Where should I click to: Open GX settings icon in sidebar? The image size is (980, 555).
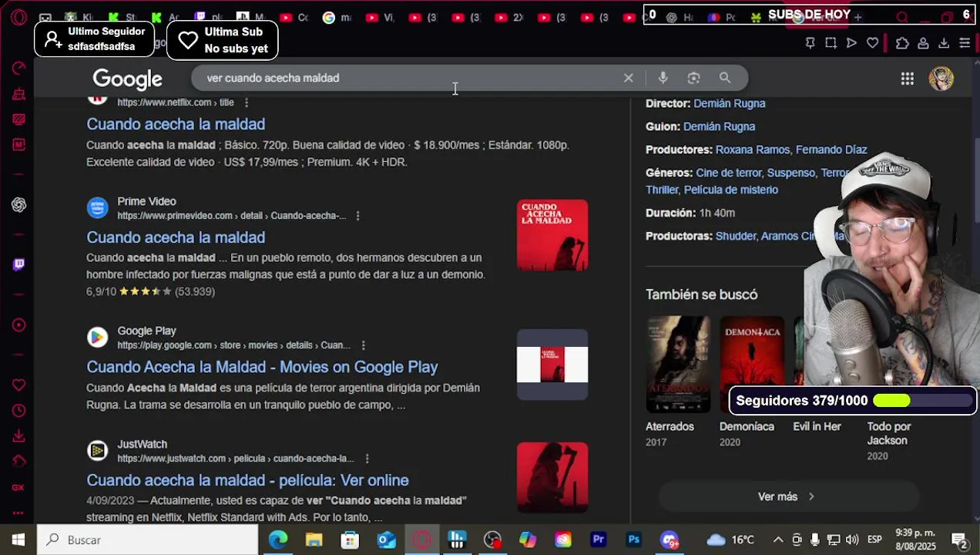pyautogui.click(x=18, y=487)
